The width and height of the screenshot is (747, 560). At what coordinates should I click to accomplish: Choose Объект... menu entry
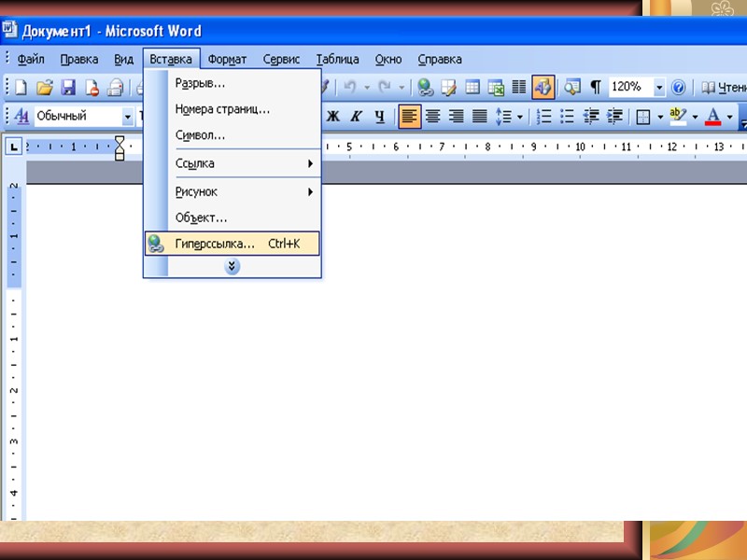click(x=233, y=217)
